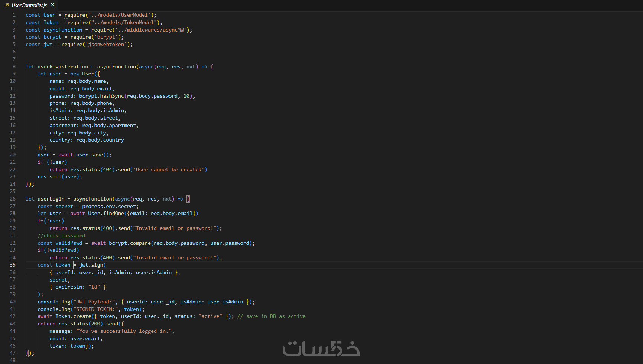
Task: Click the 'User.findOne' call
Action: [x=106, y=213]
